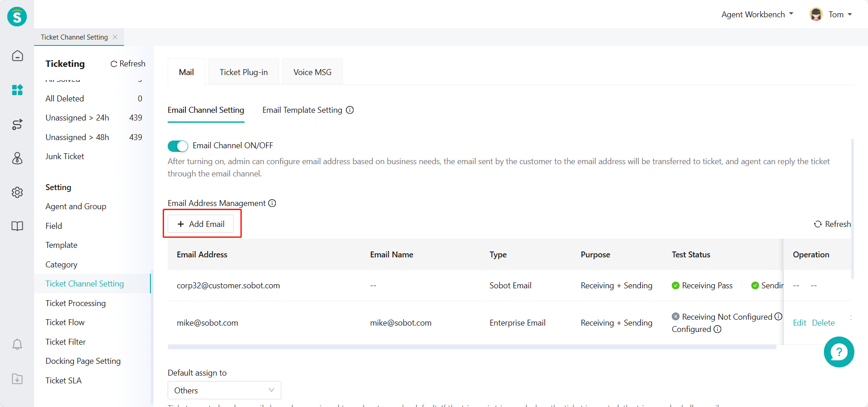This screenshot has width=868, height=407.
Task: Click Enterprise Email type cell
Action: pos(517,323)
